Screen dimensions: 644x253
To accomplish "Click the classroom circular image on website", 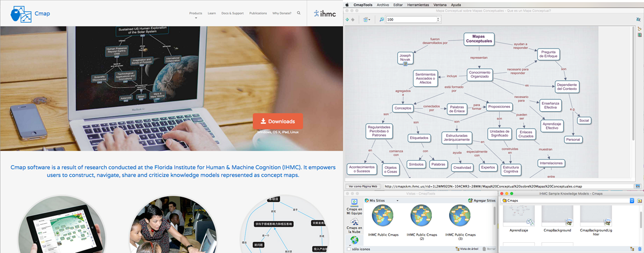I will 173,224.
